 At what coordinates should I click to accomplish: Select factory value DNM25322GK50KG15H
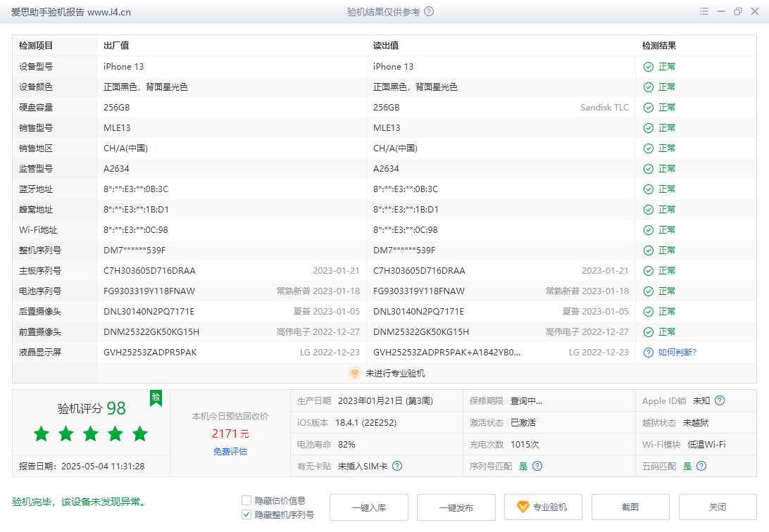(x=151, y=332)
